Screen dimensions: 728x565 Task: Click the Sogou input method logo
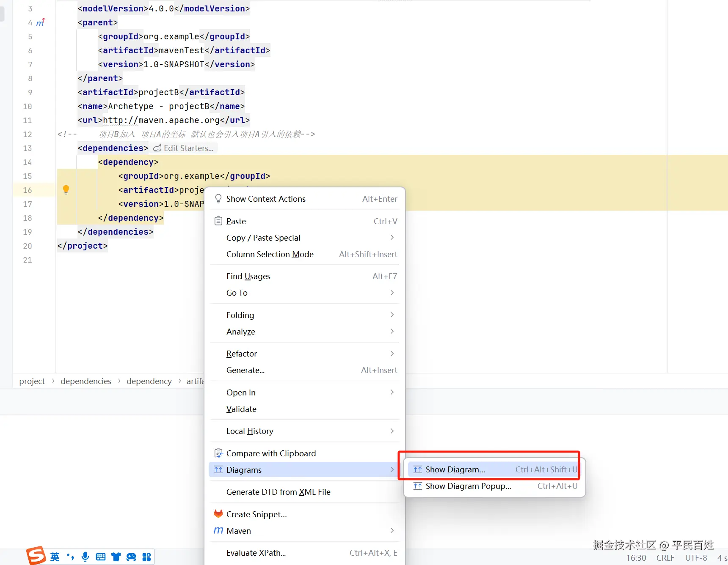[36, 555]
